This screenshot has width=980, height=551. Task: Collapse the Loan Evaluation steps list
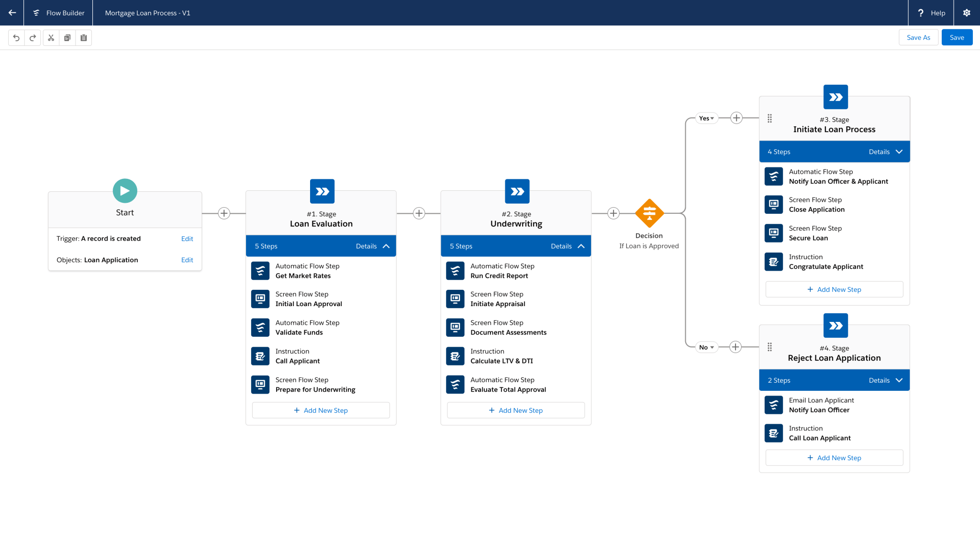pyautogui.click(x=386, y=246)
